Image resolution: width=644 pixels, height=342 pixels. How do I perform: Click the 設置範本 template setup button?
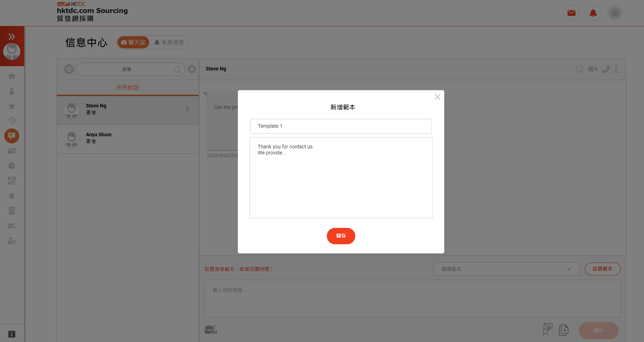click(x=602, y=269)
